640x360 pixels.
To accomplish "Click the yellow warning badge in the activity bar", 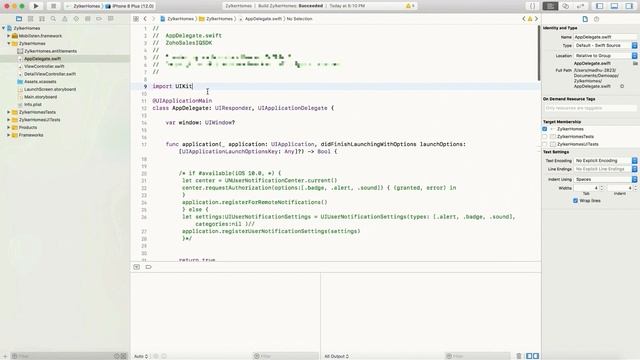I will click(x=410, y=6).
